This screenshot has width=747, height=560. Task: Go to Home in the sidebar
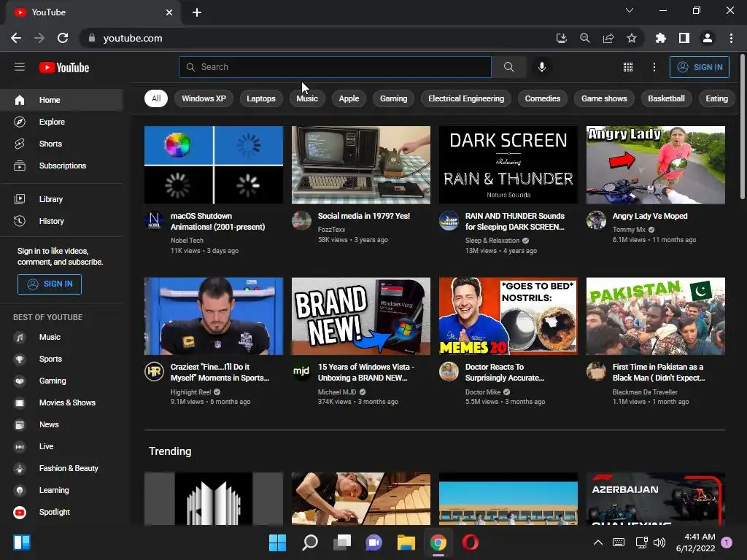[61, 100]
